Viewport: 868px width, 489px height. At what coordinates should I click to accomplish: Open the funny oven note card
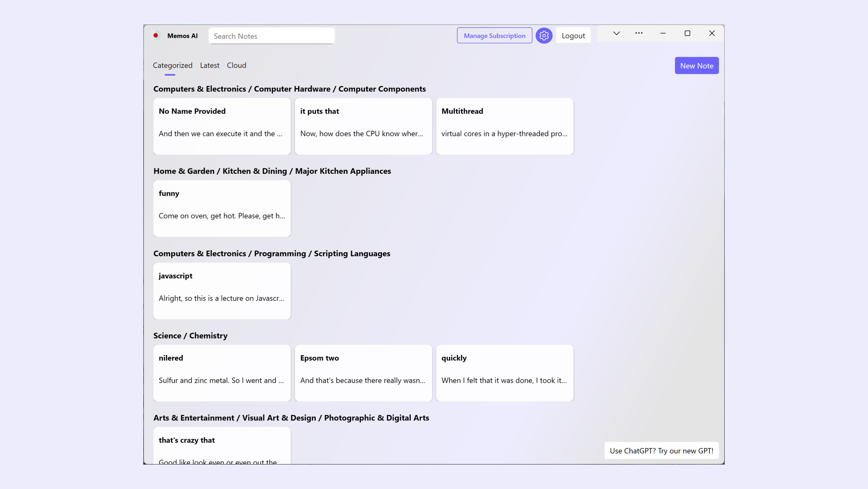coord(222,208)
